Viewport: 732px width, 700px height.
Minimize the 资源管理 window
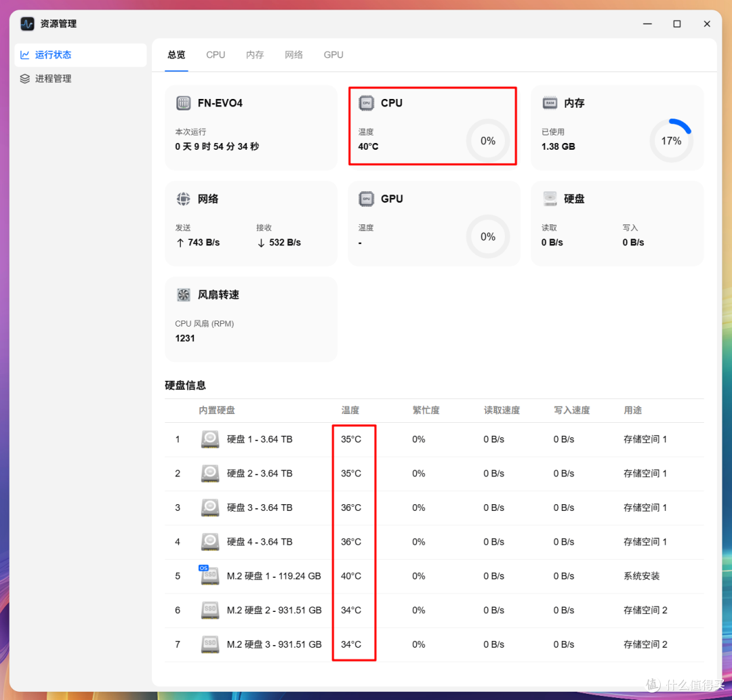click(647, 24)
